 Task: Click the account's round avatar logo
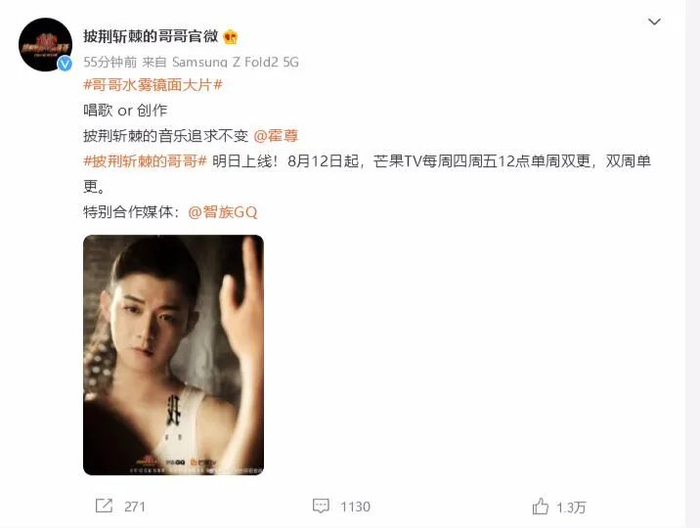[x=45, y=45]
